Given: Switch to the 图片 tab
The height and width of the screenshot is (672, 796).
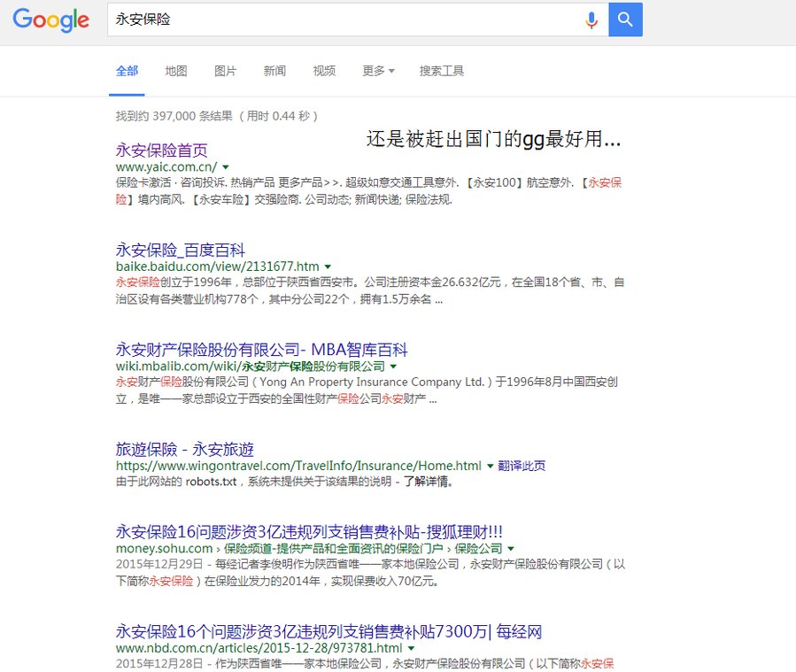Looking at the screenshot, I should coord(225,71).
